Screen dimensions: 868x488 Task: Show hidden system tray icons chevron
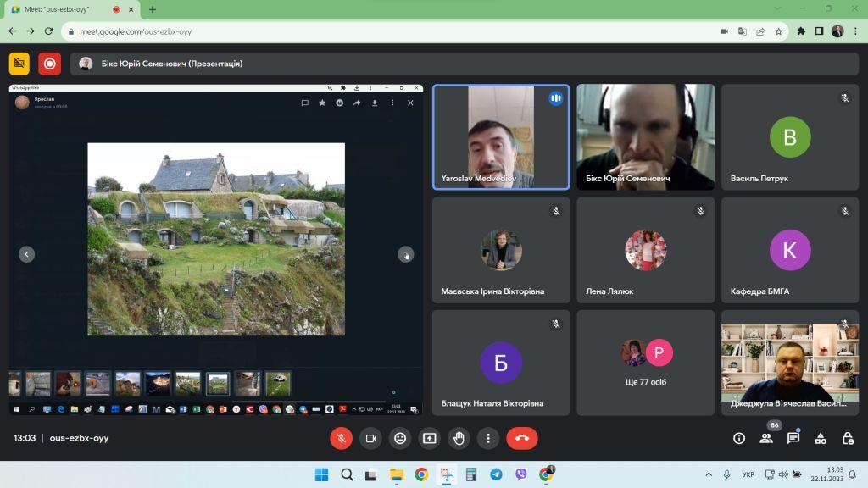[x=709, y=474]
